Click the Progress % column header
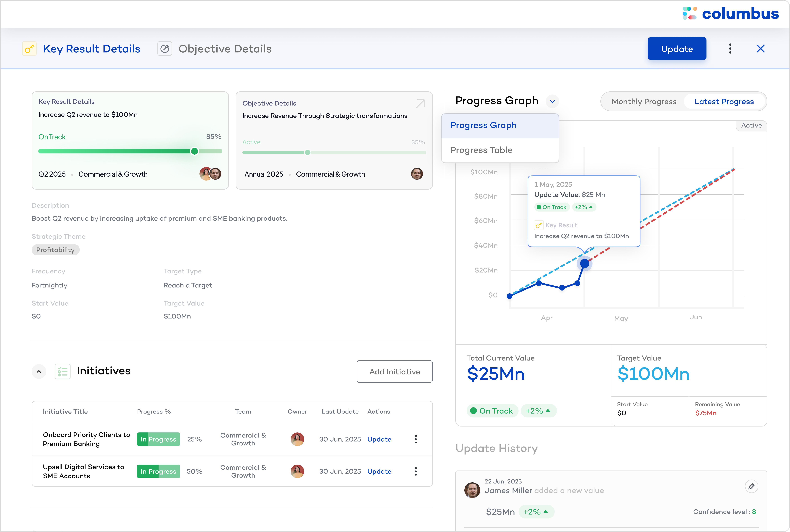 tap(154, 412)
